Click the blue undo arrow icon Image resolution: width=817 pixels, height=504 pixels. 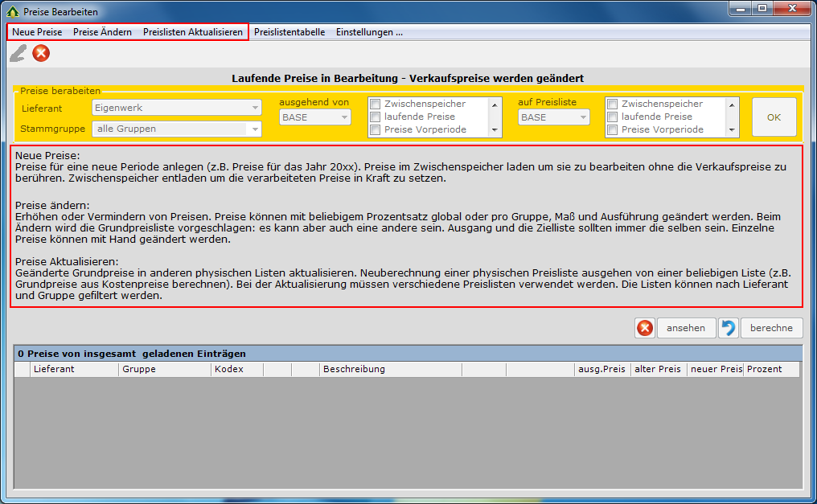click(x=728, y=328)
